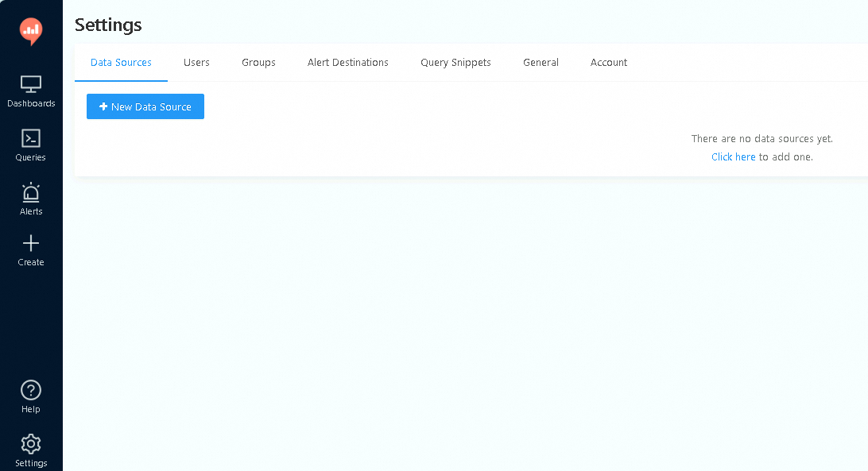Click the Redash logo icon

point(31,31)
